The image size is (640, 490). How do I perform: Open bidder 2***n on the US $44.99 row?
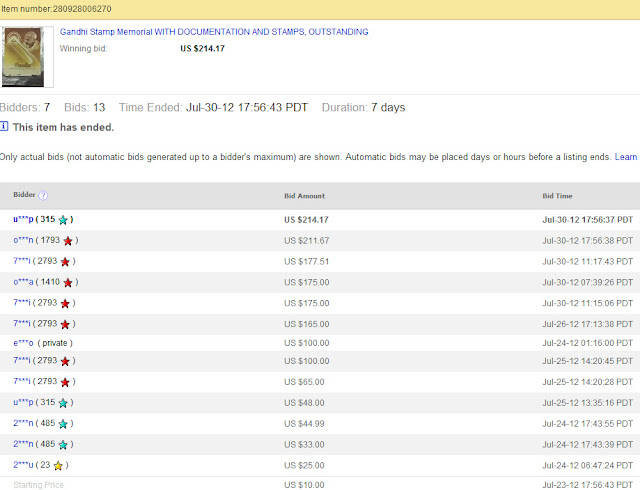23,423
